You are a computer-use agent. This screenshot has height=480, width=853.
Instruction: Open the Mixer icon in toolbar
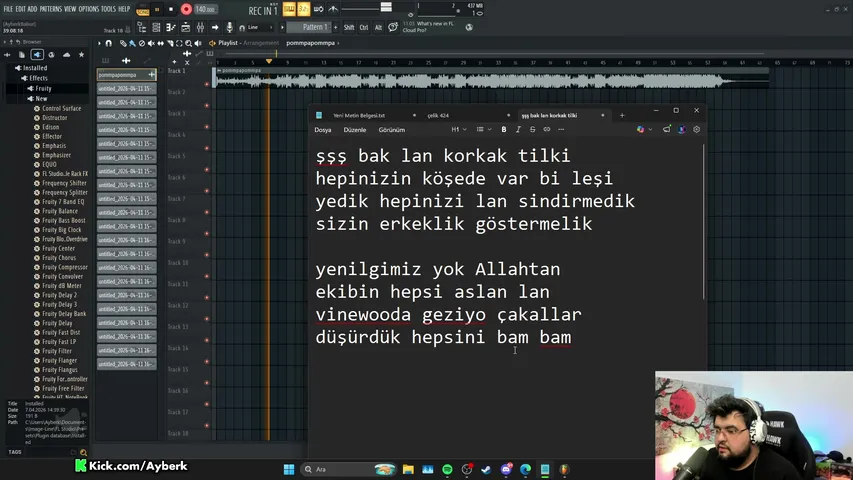(x=200, y=27)
